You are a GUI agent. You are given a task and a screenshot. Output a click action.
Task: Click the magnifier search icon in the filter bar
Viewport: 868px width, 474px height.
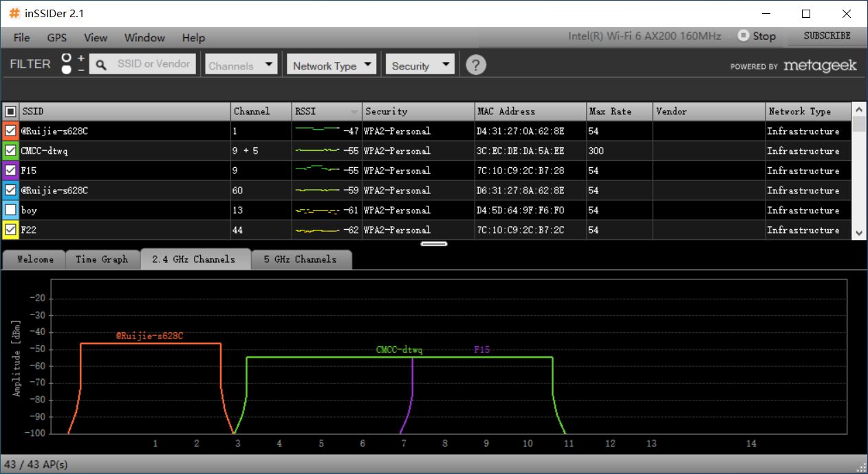pos(101,65)
